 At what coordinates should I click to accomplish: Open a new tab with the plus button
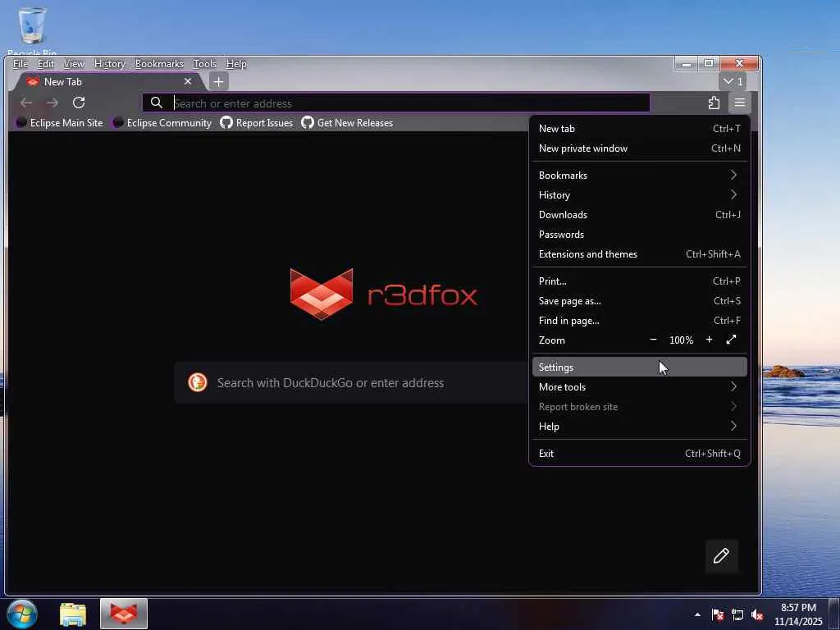[218, 82]
